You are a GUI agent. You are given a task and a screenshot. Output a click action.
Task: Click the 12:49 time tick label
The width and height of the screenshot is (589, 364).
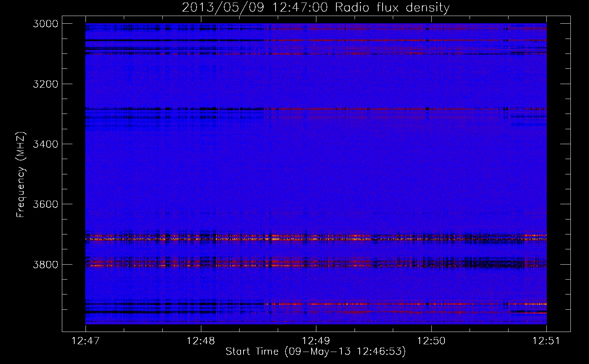pyautogui.click(x=316, y=341)
